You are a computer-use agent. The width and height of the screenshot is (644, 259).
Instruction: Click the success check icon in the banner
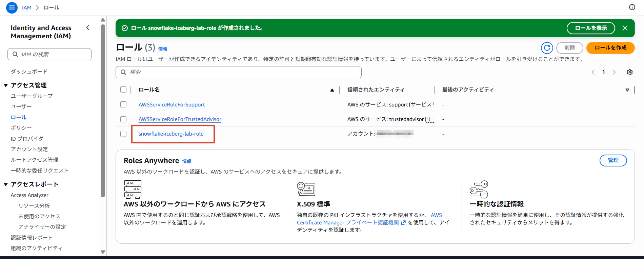125,28
